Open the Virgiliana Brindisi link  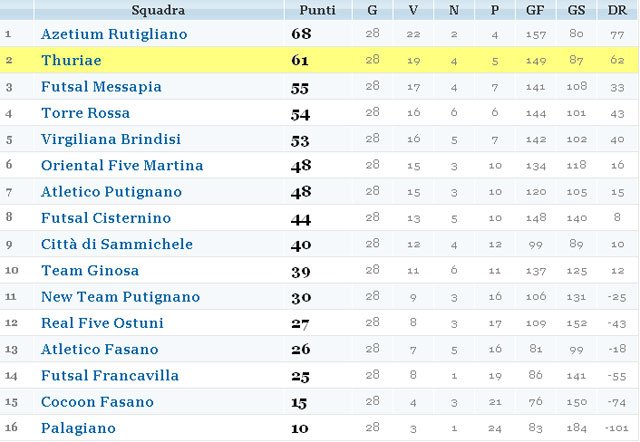click(x=111, y=139)
